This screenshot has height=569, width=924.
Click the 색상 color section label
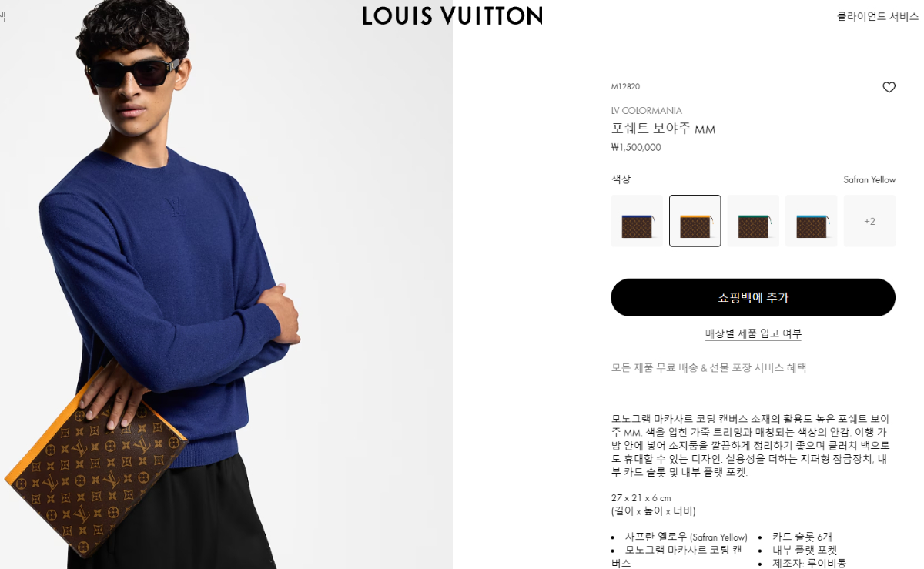tap(621, 179)
